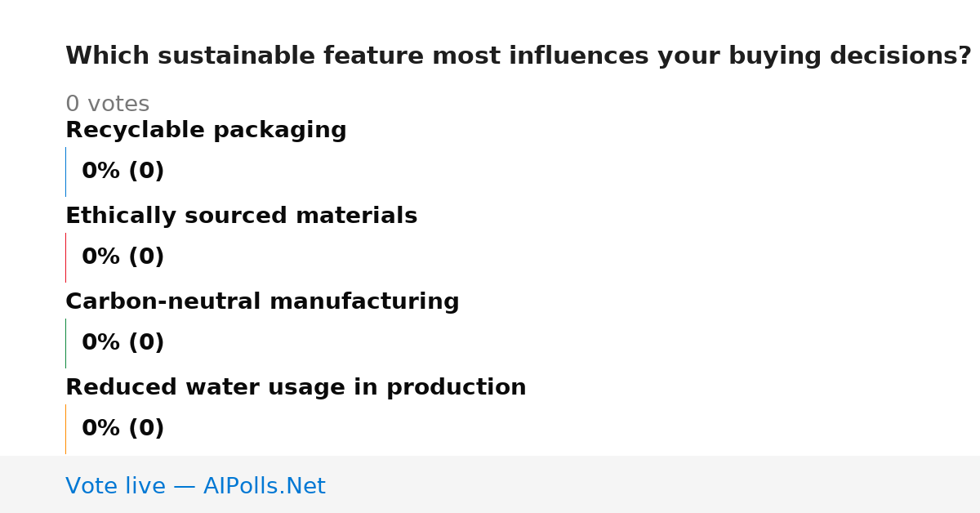This screenshot has width=980, height=513.
Task: Click the poll question heading text
Action: click(519, 56)
